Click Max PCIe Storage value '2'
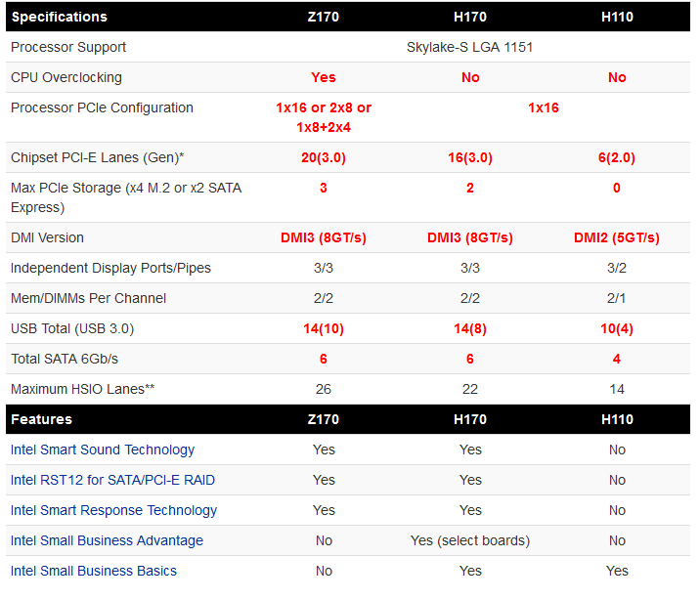 tap(470, 188)
